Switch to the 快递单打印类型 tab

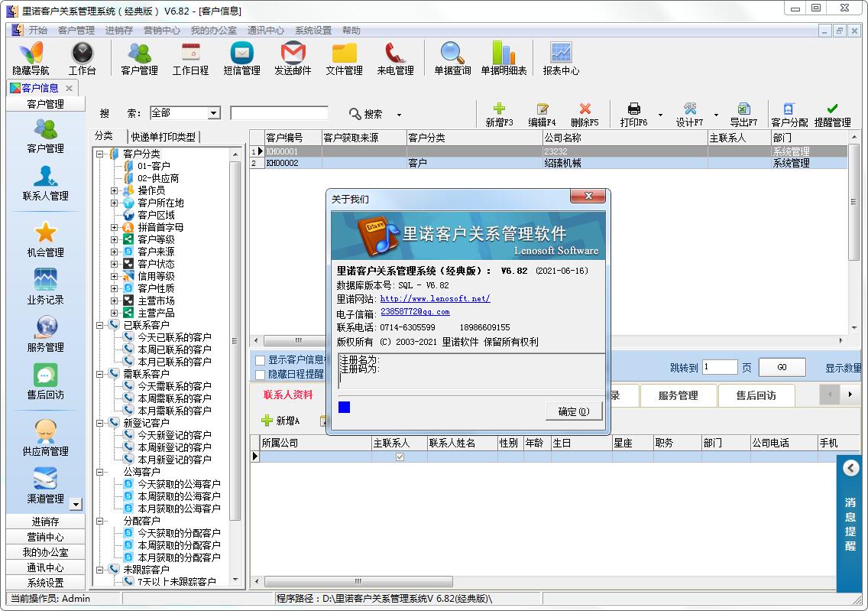164,137
